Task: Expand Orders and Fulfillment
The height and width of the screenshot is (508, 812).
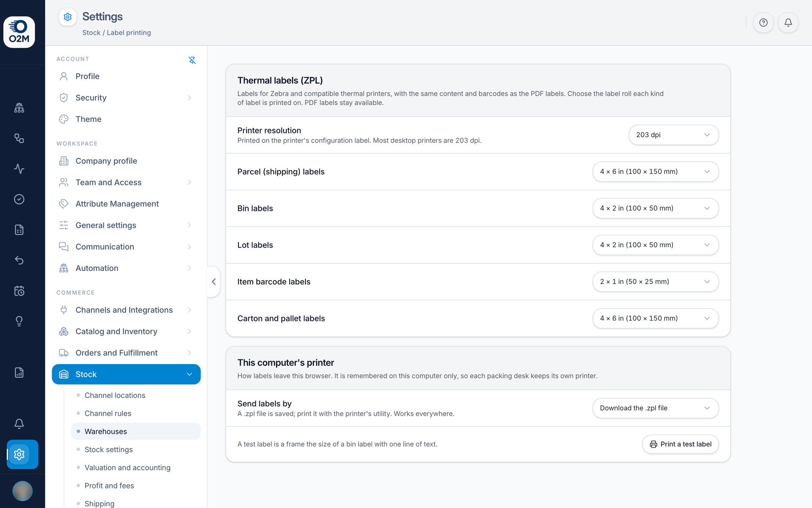Action: point(126,353)
